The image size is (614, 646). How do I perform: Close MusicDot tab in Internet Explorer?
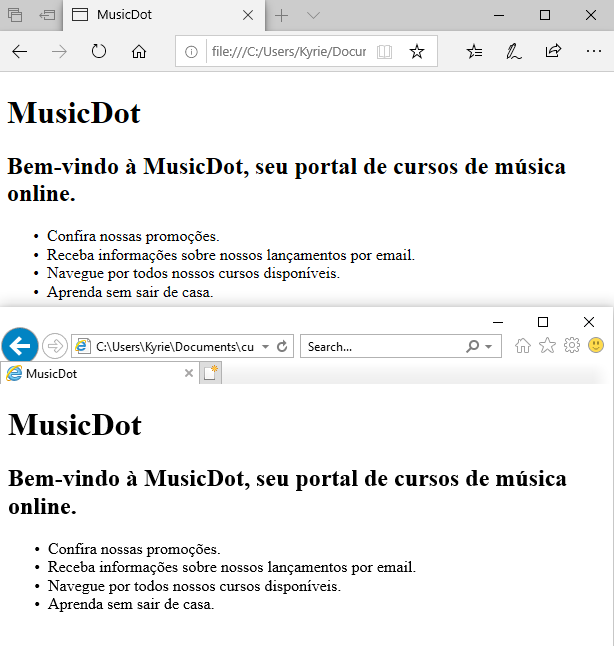pyautogui.click(x=189, y=373)
